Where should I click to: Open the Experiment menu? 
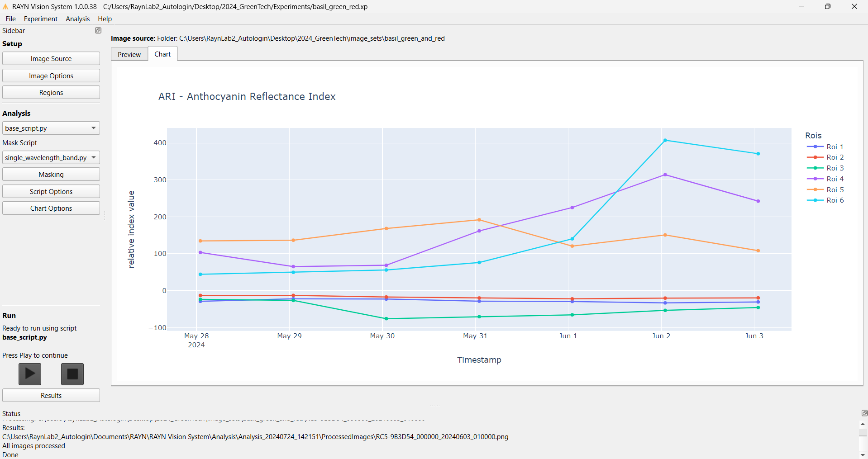tap(41, 19)
